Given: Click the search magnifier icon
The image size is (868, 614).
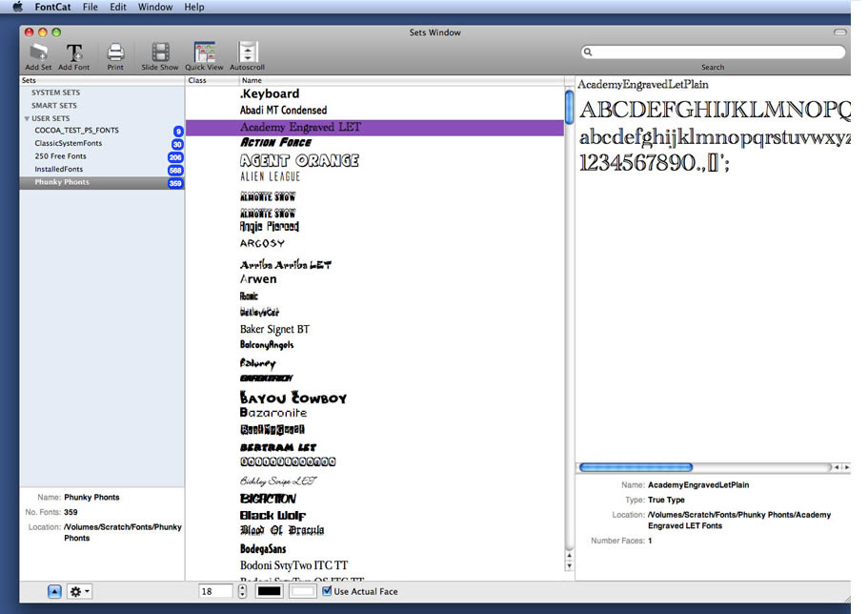Looking at the screenshot, I should 588,52.
